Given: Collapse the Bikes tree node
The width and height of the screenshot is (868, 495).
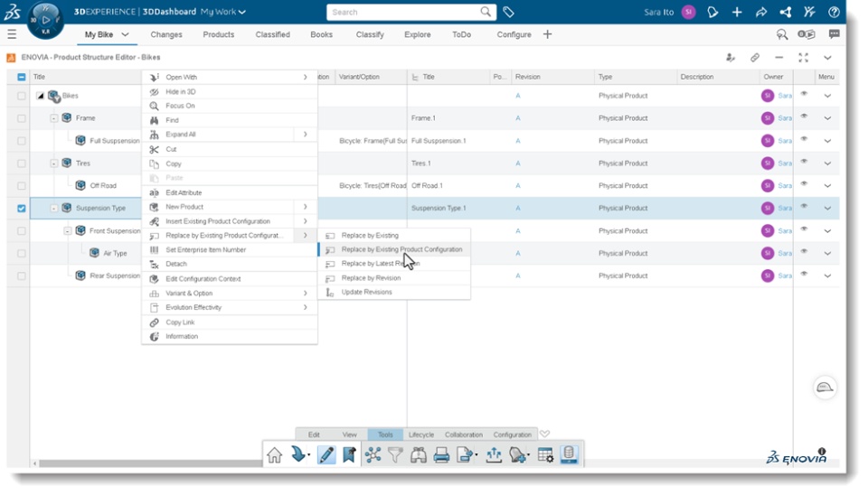Looking at the screenshot, I should click(41, 96).
